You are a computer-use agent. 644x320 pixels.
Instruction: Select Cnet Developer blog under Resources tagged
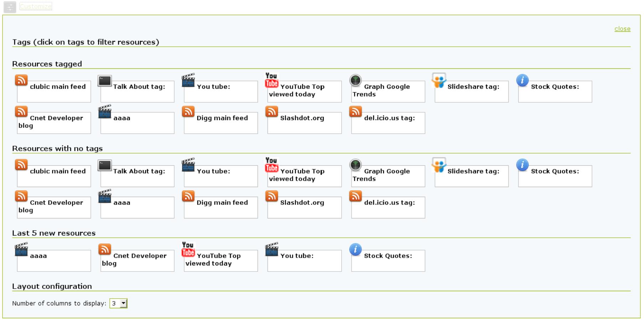[54, 123]
